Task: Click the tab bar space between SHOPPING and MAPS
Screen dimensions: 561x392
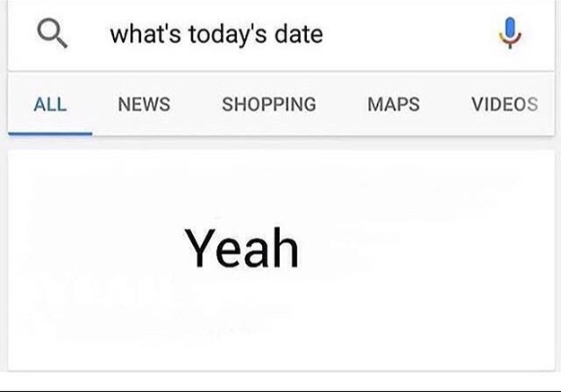Action: 342,104
